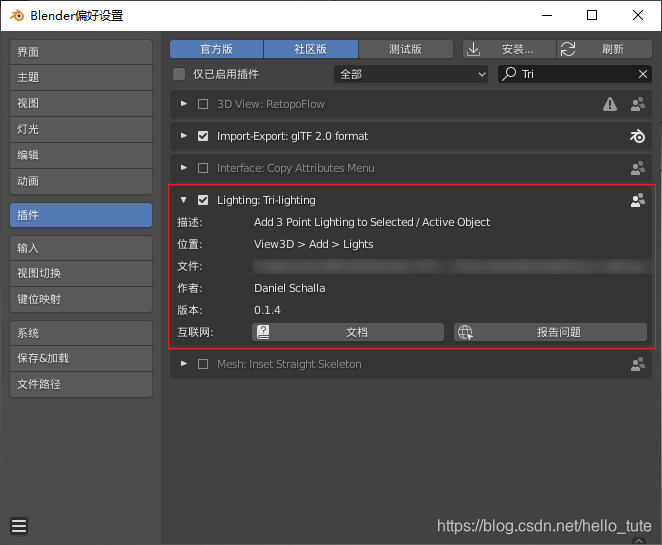
Task: Select the 插件 preferences section
Action: 81,215
